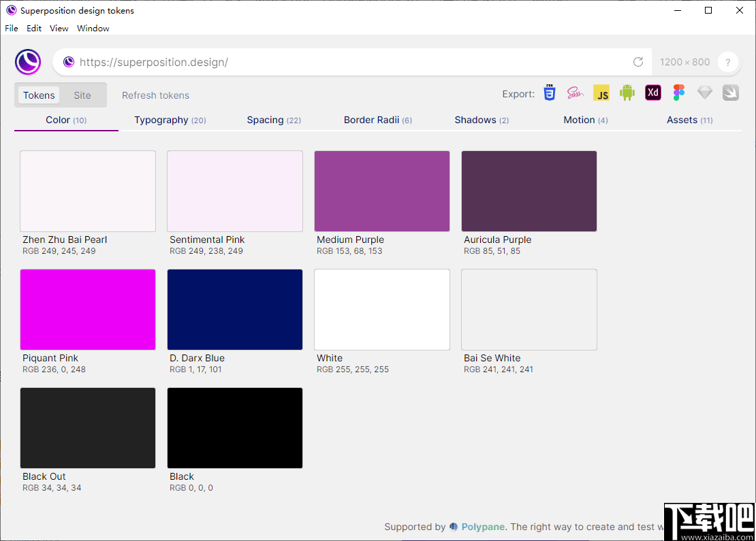
Task: Export tokens to Sass
Action: pyautogui.click(x=576, y=93)
